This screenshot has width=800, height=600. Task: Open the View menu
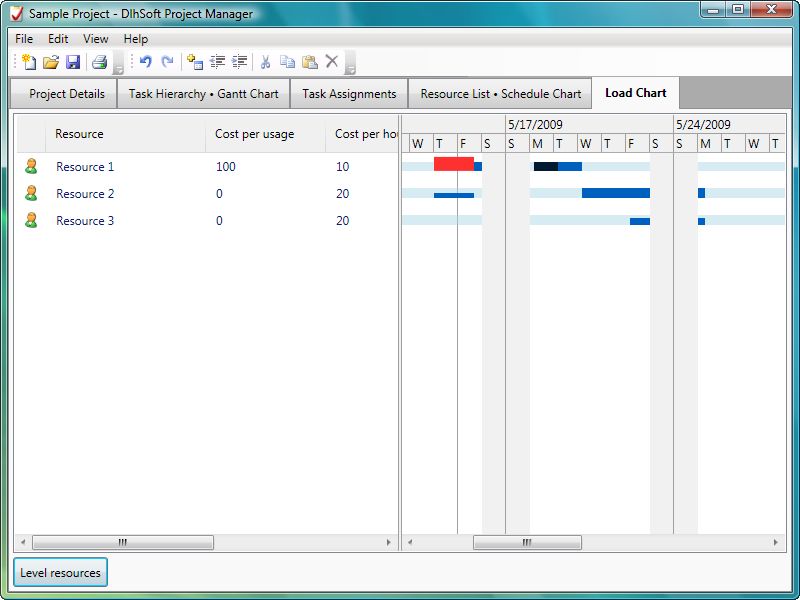(x=95, y=39)
